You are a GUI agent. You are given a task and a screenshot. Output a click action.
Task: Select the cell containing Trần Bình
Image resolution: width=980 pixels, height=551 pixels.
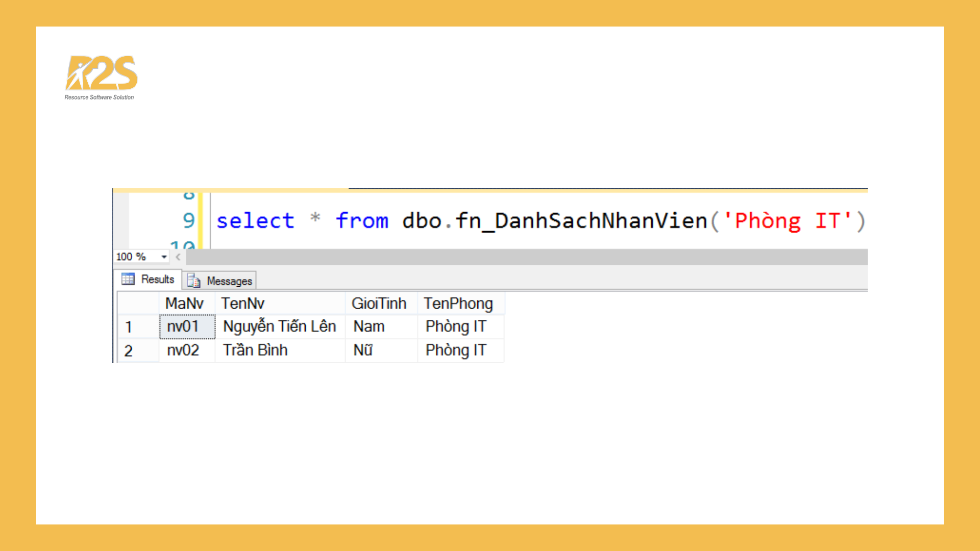click(255, 350)
